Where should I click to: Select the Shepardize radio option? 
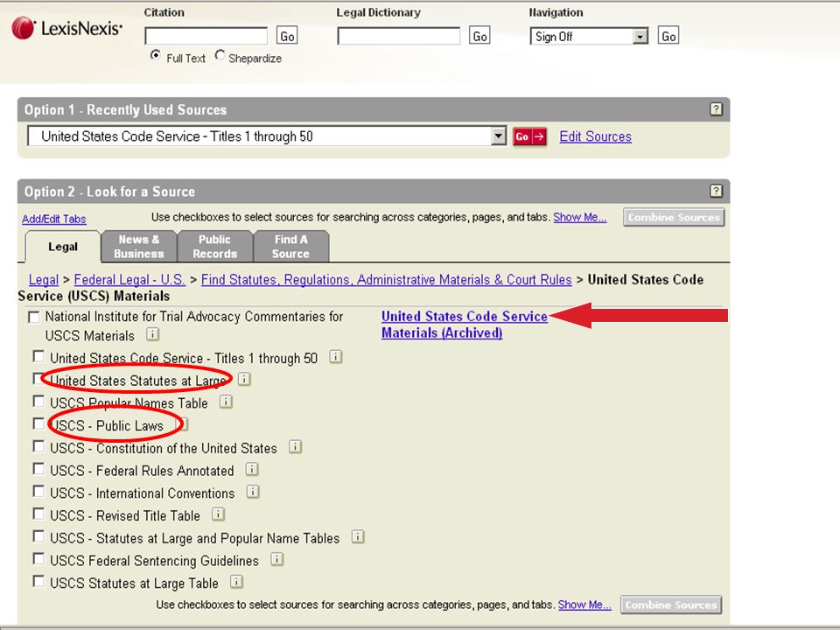point(220,55)
